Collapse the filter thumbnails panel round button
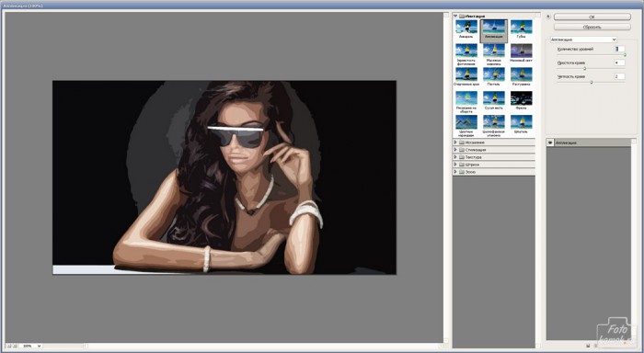 [548, 17]
